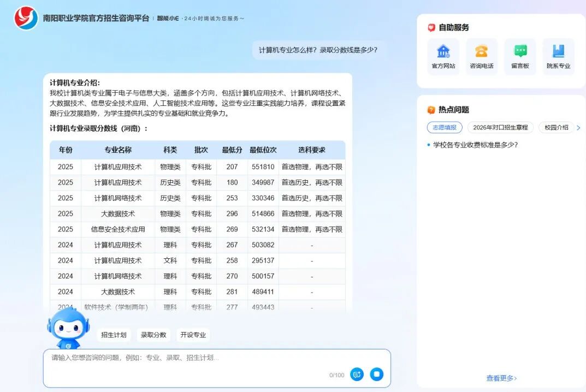Viewport: 586px width, 392px height.
Task: Click the 招生计划 quick reply button
Action: [x=114, y=335]
